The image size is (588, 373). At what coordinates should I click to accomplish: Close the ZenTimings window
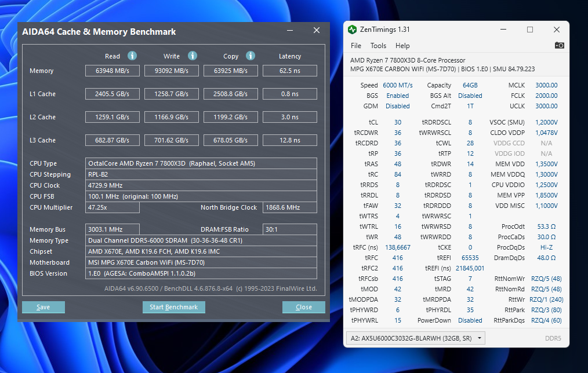557,30
